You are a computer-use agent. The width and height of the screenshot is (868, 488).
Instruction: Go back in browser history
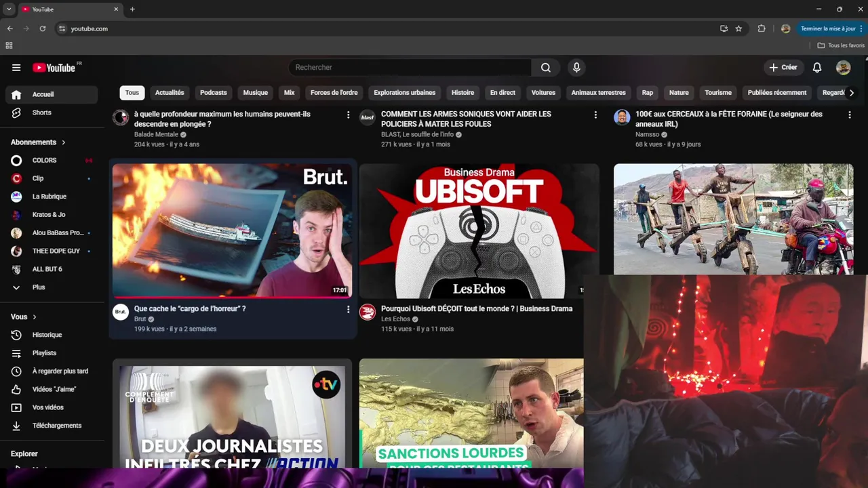(9, 28)
